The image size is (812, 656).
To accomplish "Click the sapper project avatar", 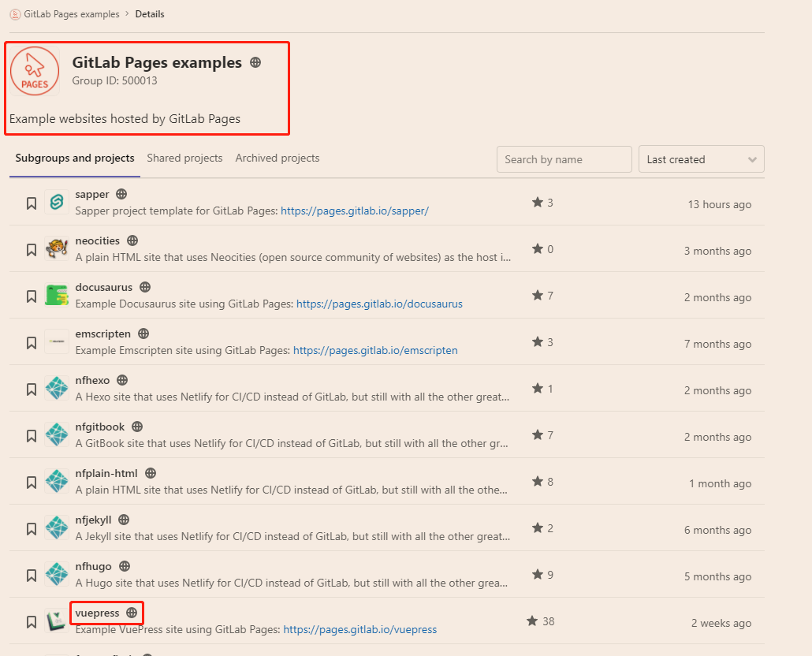I will 57,202.
